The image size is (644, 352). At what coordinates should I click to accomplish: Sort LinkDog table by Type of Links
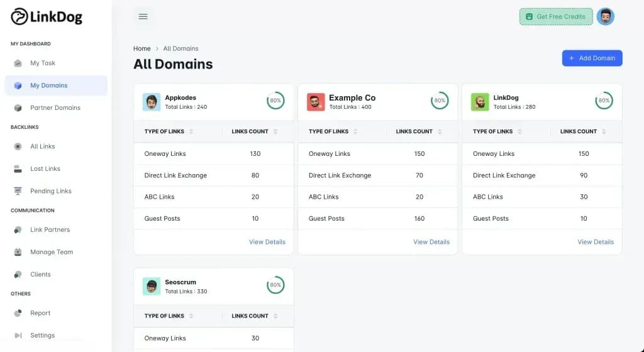pyautogui.click(x=519, y=132)
